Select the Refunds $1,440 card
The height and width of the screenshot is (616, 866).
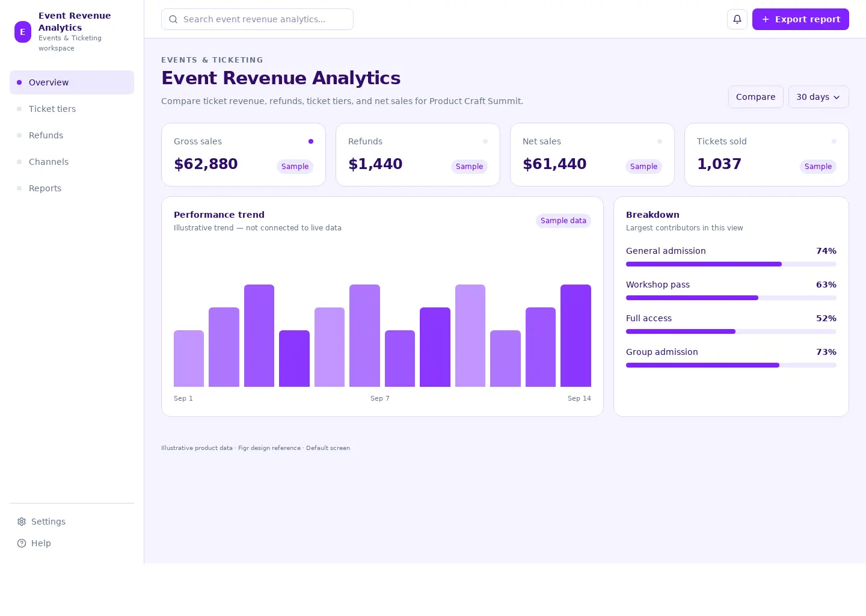click(x=418, y=155)
